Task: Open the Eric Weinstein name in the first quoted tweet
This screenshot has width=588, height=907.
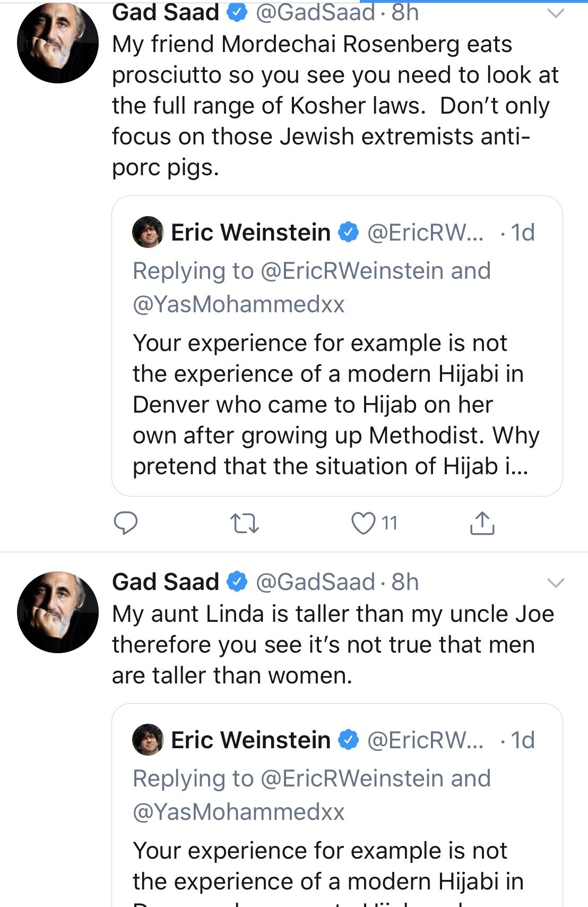Action: click(250, 232)
